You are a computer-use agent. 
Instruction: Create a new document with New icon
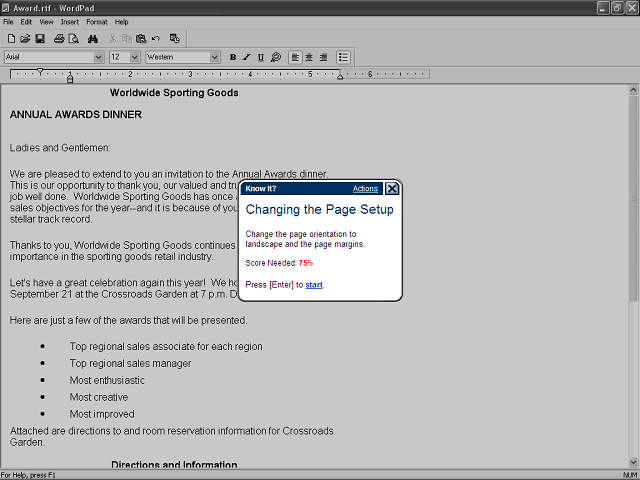point(11,39)
